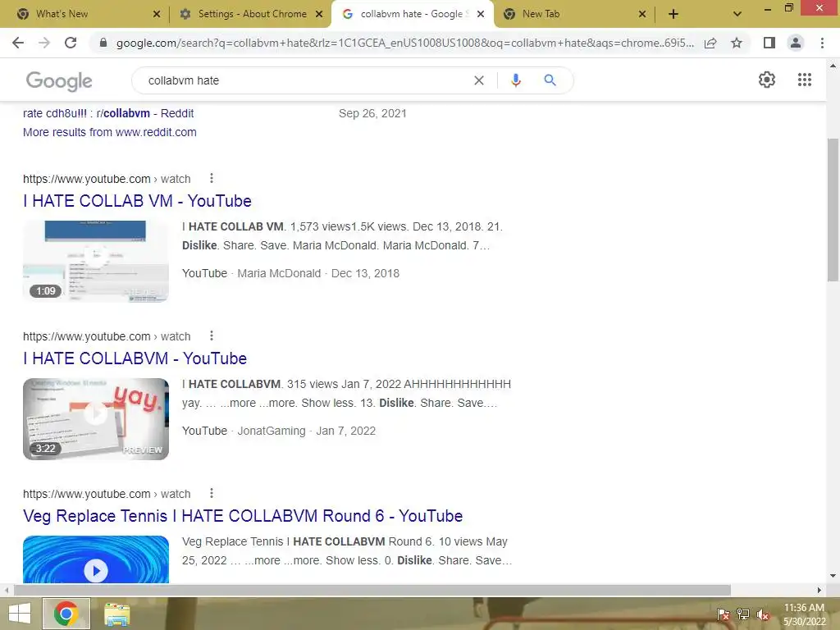The height and width of the screenshot is (630, 840).
Task: Open More results from www.reddit.com
Action: [x=110, y=132]
